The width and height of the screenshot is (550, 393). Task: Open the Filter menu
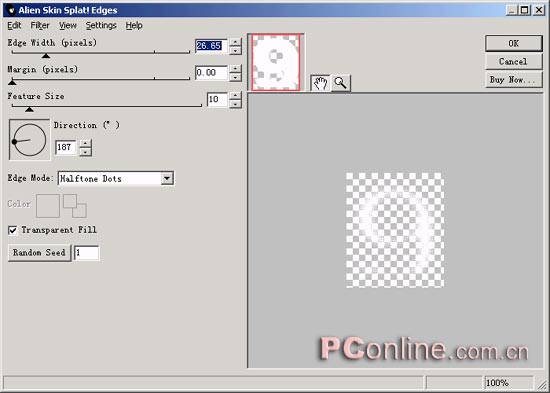(x=40, y=26)
